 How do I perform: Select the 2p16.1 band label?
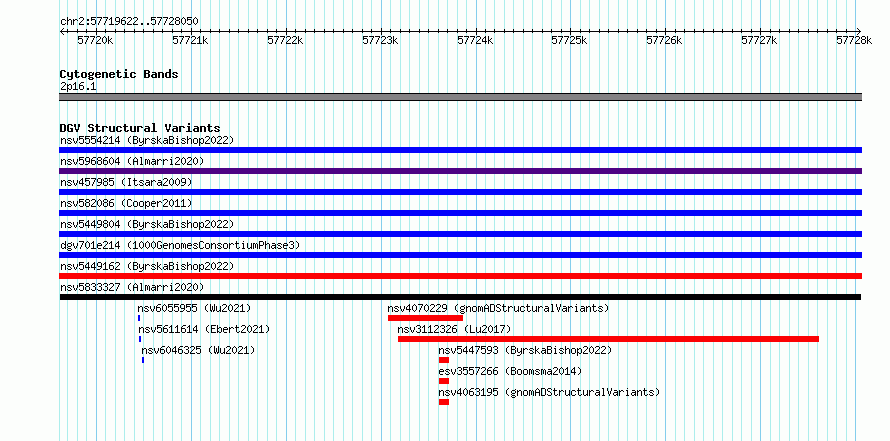78,86
